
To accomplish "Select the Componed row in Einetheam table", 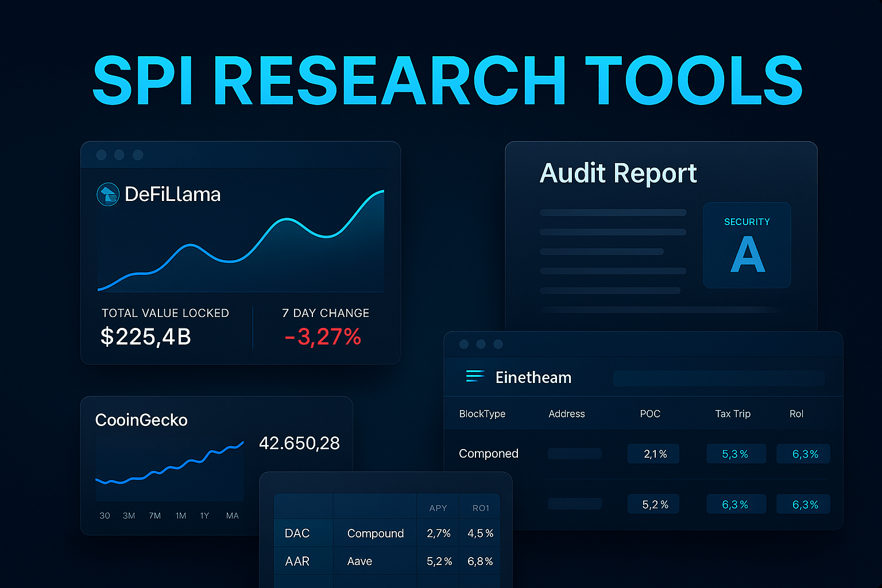I will click(x=488, y=454).
